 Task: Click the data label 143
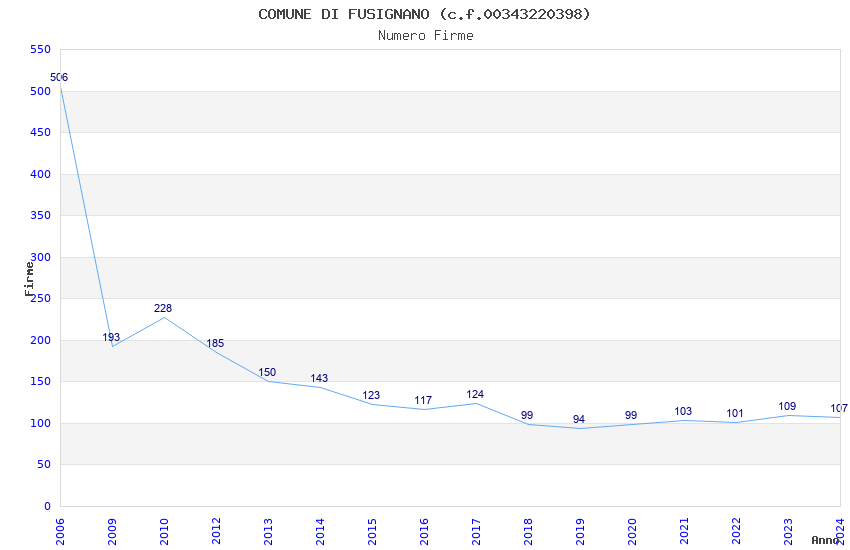tap(319, 378)
